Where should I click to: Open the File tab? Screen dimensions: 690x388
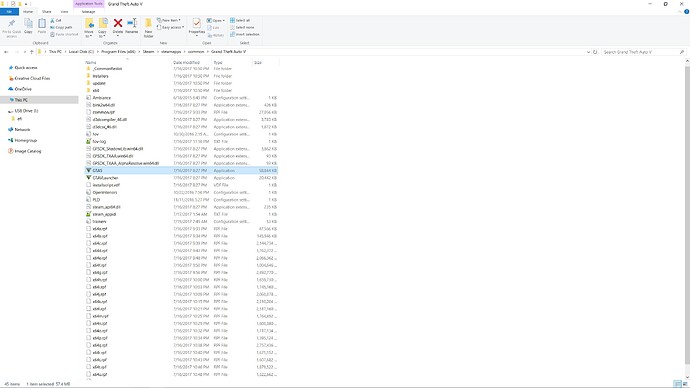click(9, 11)
